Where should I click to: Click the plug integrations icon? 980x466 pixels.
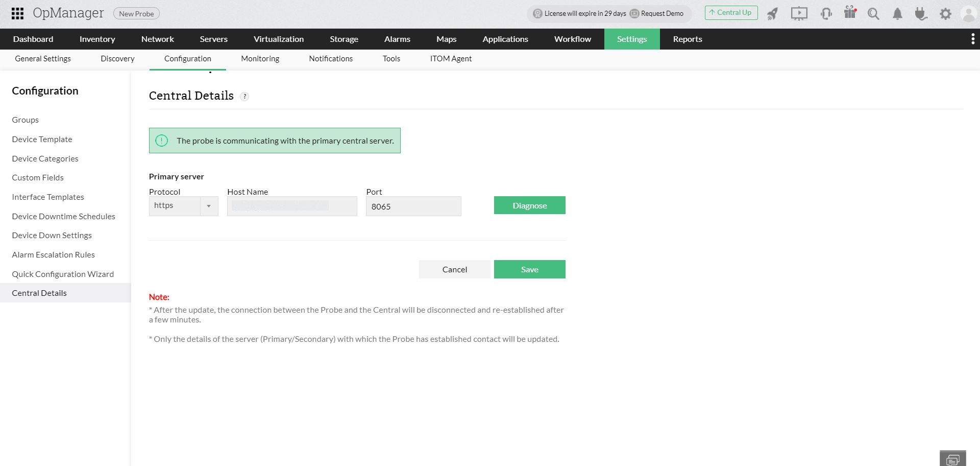tap(921, 14)
